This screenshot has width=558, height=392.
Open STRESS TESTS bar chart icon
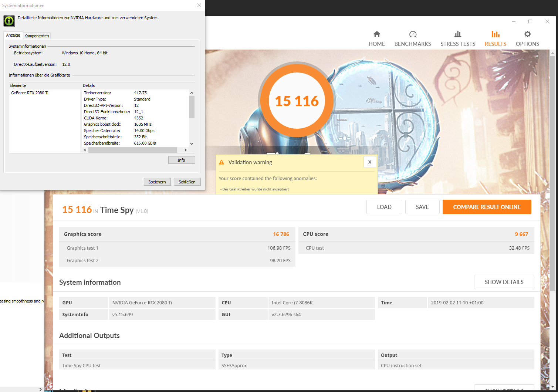point(458,34)
